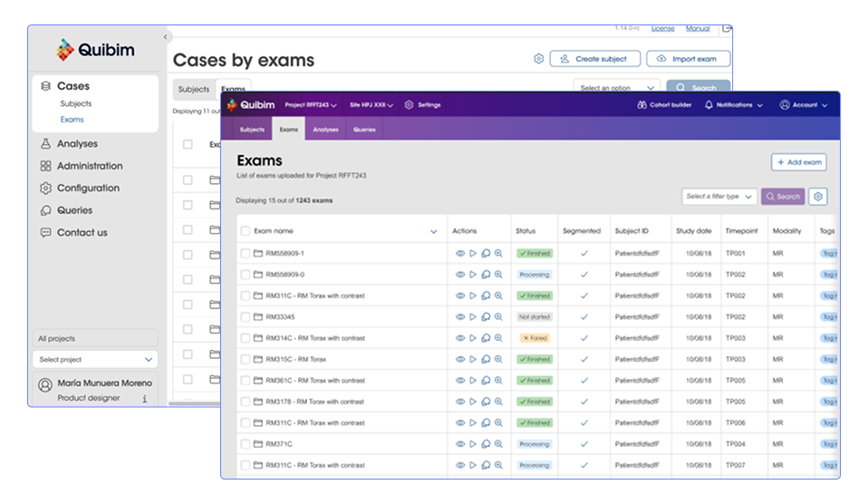
Task: Switch to the Analyses tab
Action: 325,130
